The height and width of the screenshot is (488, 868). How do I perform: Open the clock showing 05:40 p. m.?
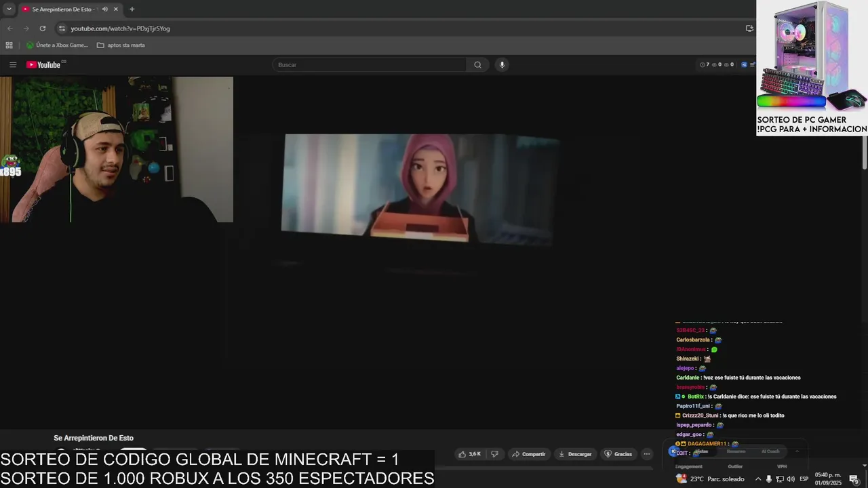pos(827,479)
